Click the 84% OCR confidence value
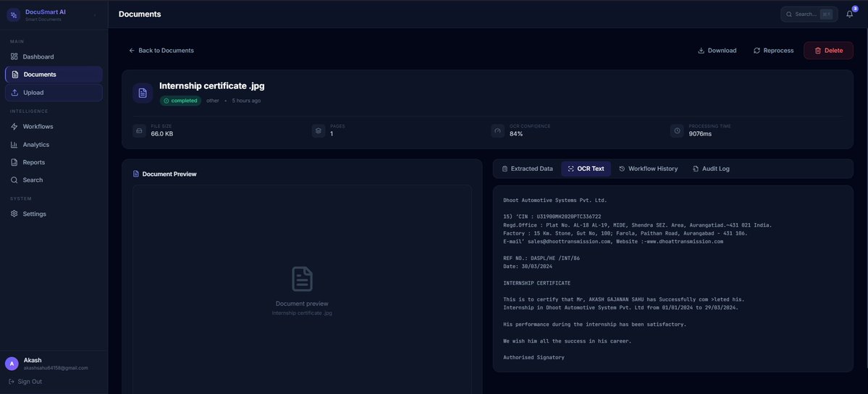Image resolution: width=868 pixels, height=394 pixels. coord(516,134)
